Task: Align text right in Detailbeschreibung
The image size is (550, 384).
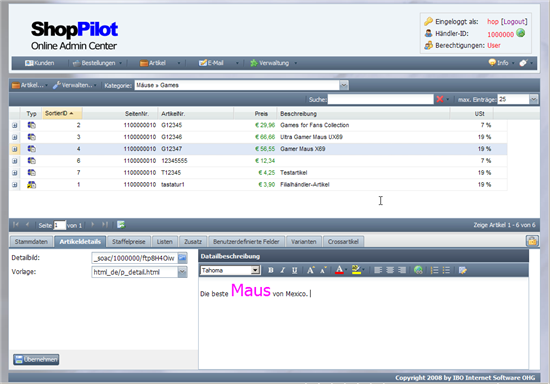Action: click(402, 270)
